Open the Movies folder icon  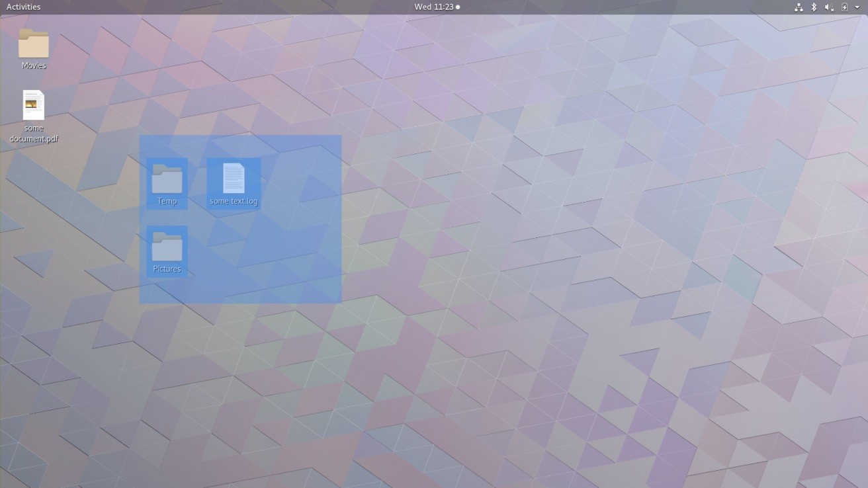click(34, 44)
